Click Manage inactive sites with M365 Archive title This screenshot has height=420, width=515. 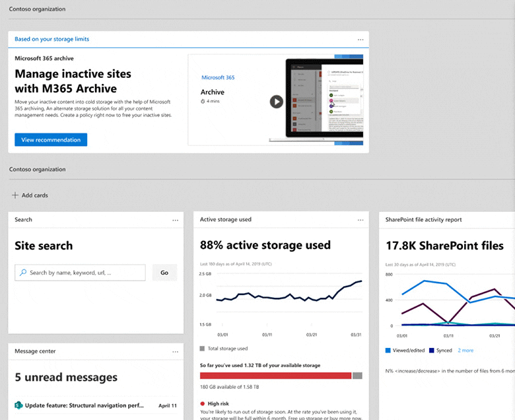pos(73,81)
